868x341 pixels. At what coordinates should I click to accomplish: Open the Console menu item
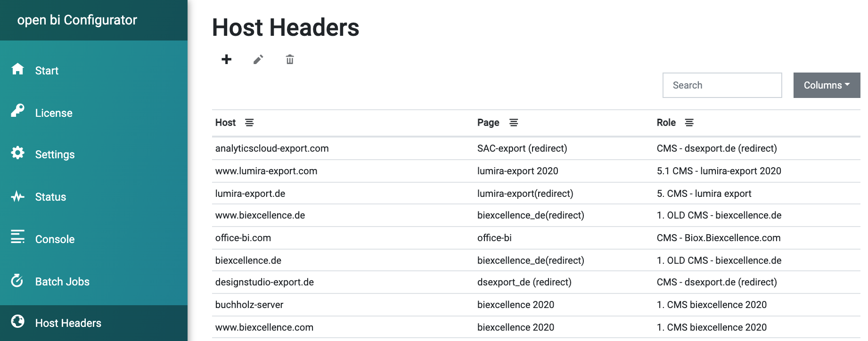tap(55, 239)
